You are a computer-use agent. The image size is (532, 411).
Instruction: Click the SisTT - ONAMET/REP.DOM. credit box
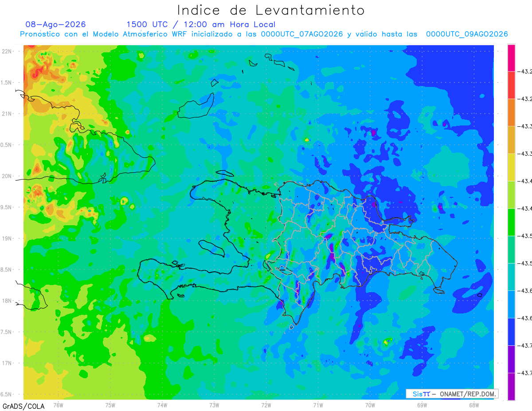pyautogui.click(x=452, y=394)
